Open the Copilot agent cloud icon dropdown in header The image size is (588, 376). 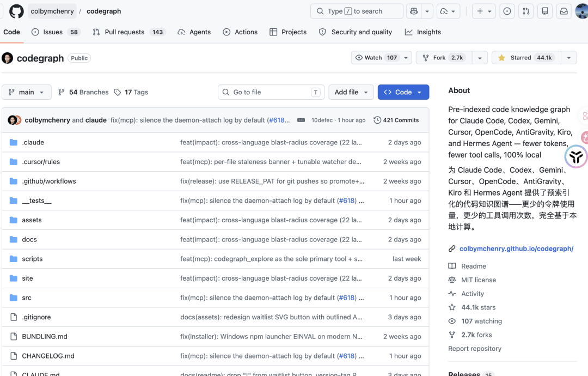coord(448,11)
